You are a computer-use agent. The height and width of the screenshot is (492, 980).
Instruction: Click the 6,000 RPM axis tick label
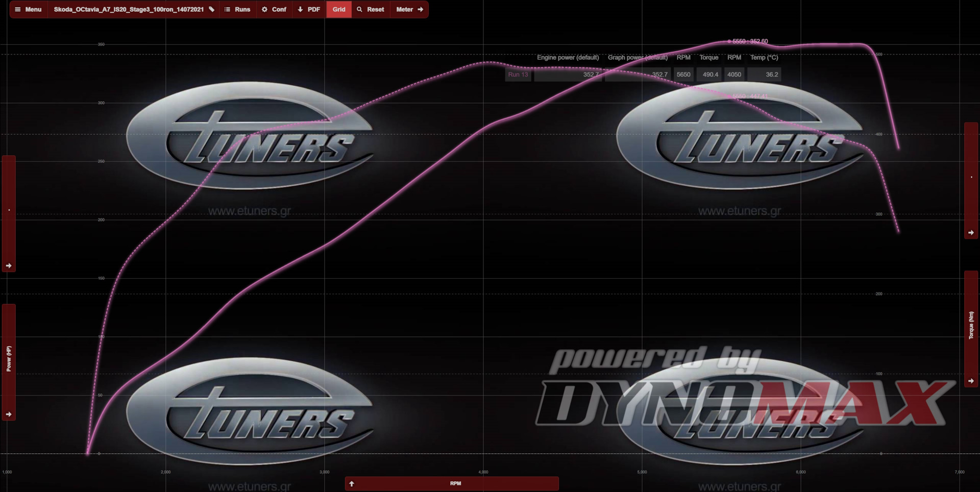[801, 472]
